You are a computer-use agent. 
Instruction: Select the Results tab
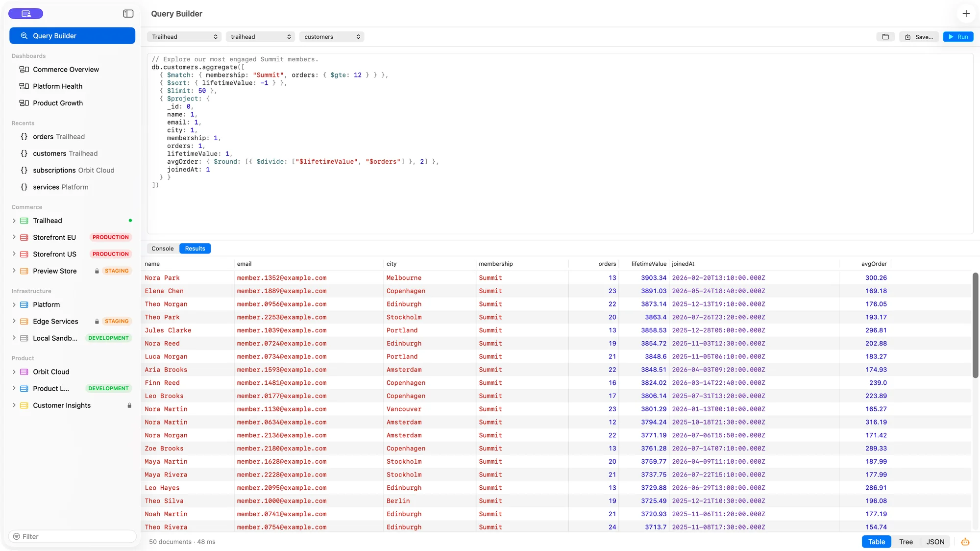[x=195, y=249]
